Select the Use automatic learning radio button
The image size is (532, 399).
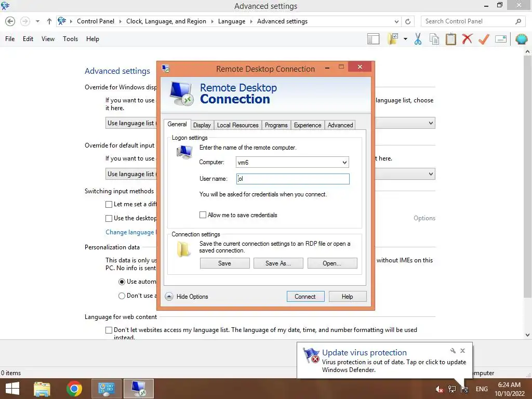[122, 282]
